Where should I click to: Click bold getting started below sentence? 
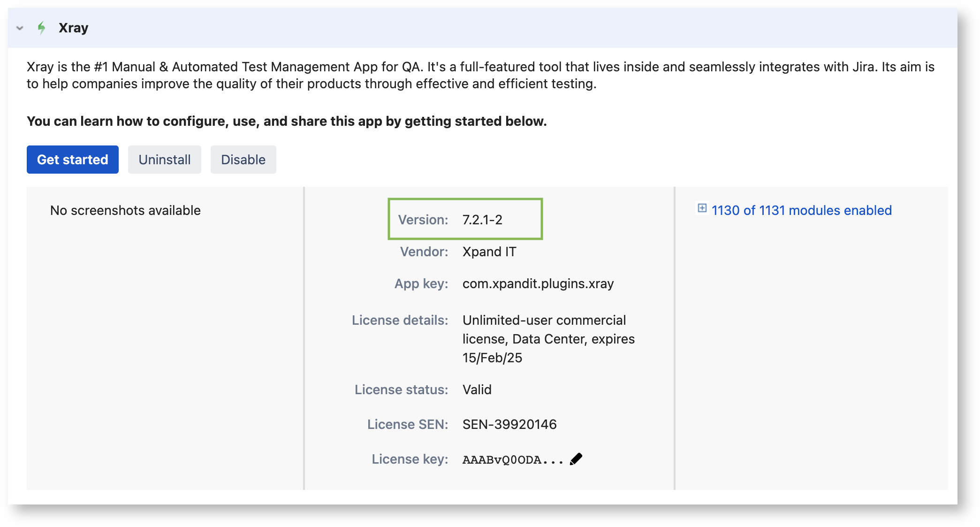pos(287,121)
